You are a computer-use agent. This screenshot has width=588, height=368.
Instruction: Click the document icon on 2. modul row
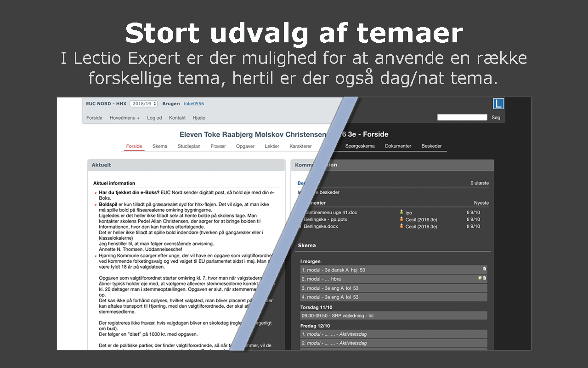click(484, 278)
